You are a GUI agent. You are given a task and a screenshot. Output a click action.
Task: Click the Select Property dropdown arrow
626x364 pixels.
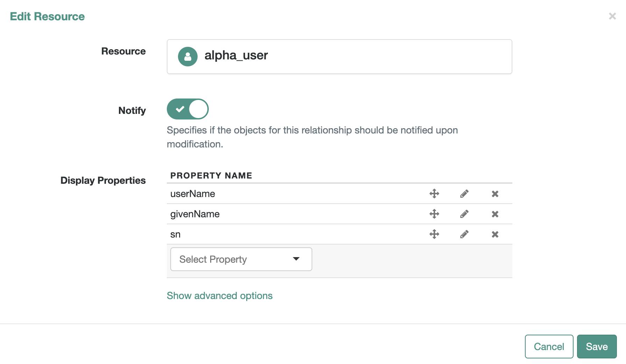(296, 259)
